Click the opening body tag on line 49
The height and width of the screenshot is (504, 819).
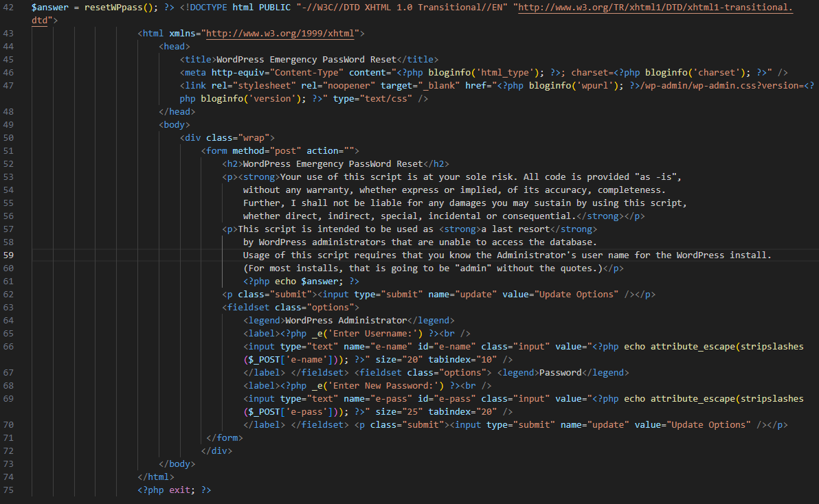click(175, 125)
